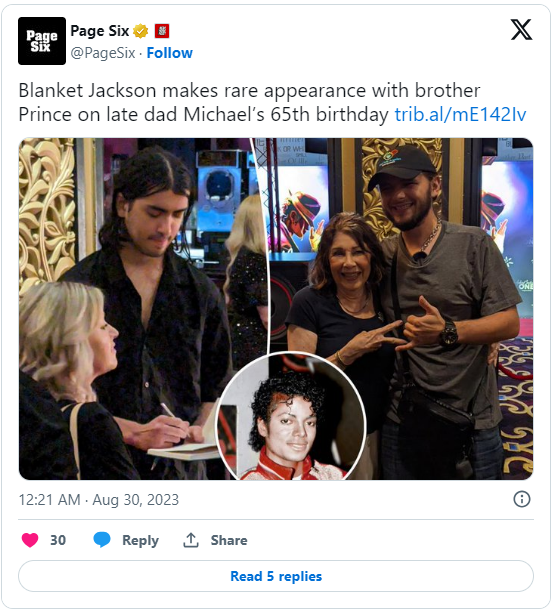Click the @PageSix handle
555x615 pixels.
pos(103,53)
